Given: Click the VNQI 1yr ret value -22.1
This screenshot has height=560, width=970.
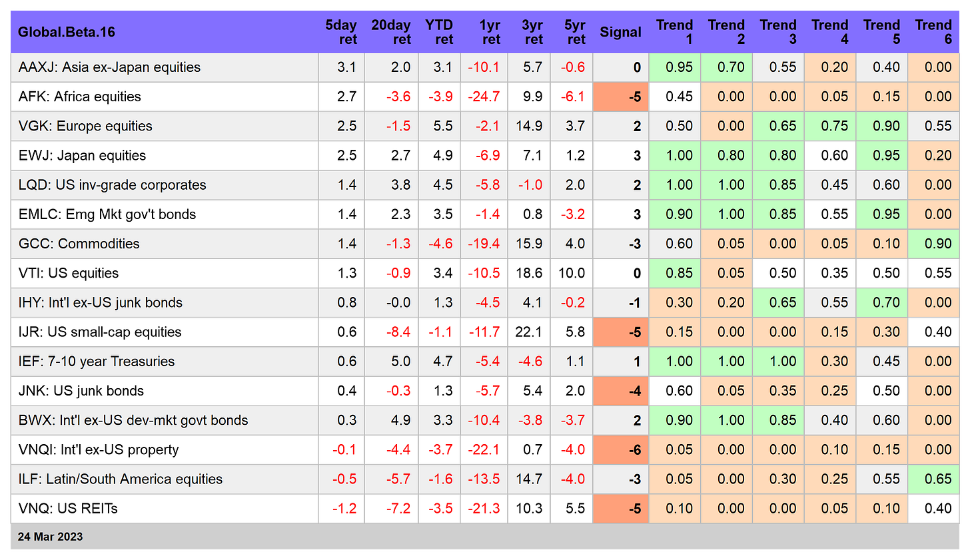Looking at the screenshot, I should tap(484, 449).
